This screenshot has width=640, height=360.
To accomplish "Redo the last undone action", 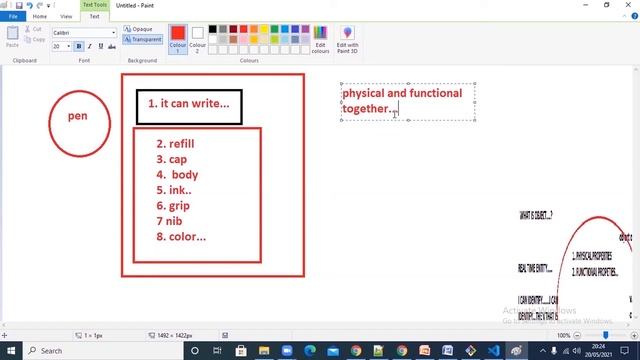I will point(40,5).
